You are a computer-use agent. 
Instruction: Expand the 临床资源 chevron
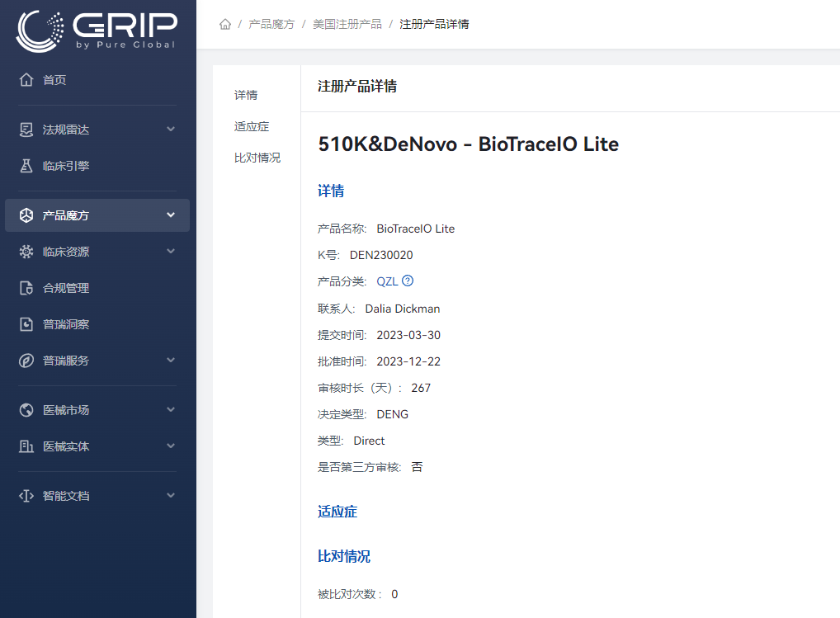point(171,251)
